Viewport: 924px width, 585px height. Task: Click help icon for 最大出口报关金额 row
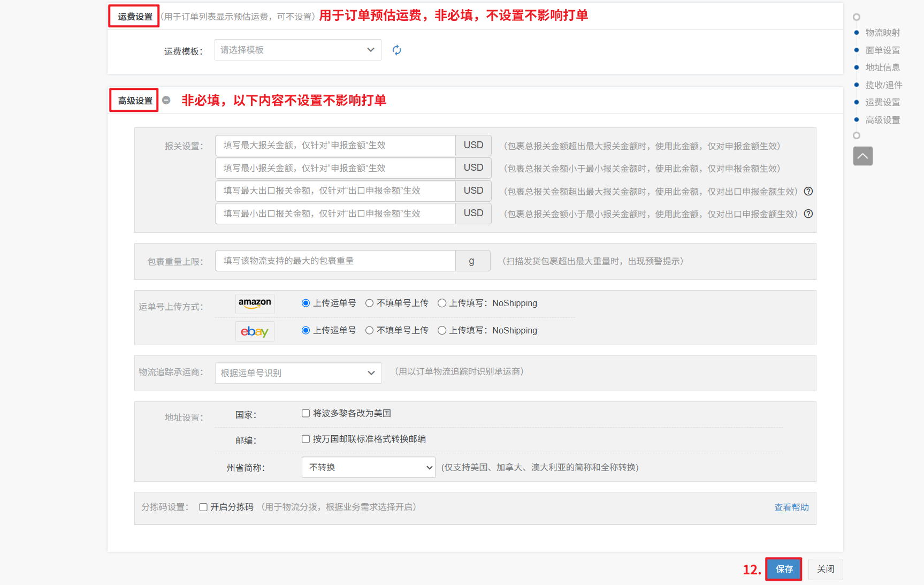point(808,191)
